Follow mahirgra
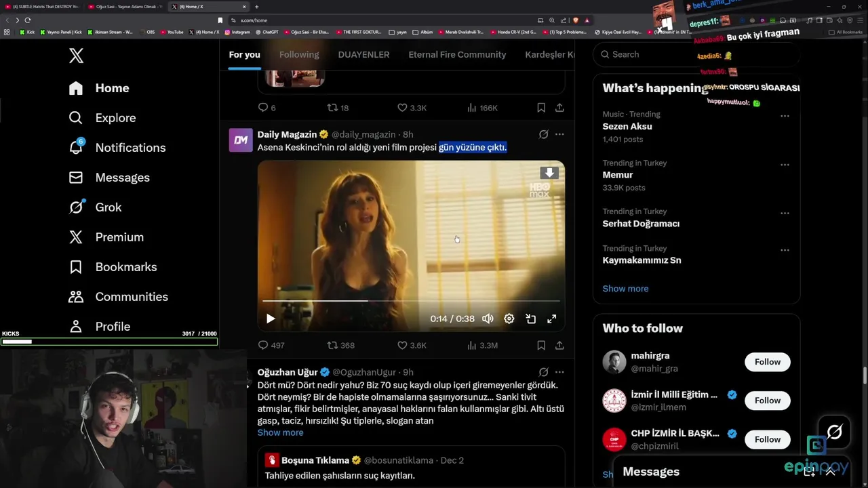 tap(768, 362)
